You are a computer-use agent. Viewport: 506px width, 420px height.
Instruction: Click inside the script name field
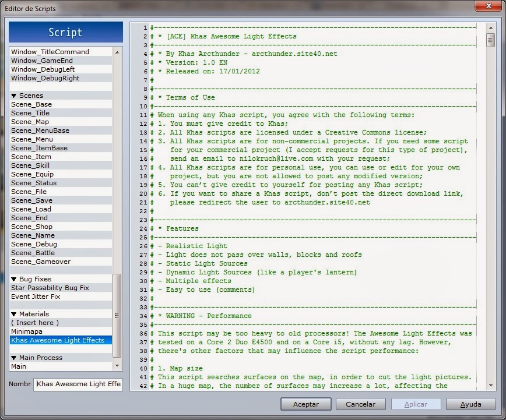pos(79,384)
